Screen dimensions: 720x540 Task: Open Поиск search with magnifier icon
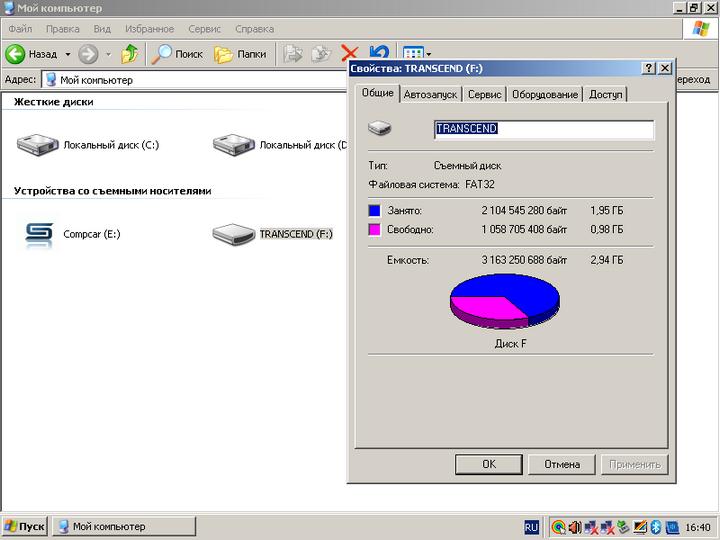point(177,54)
